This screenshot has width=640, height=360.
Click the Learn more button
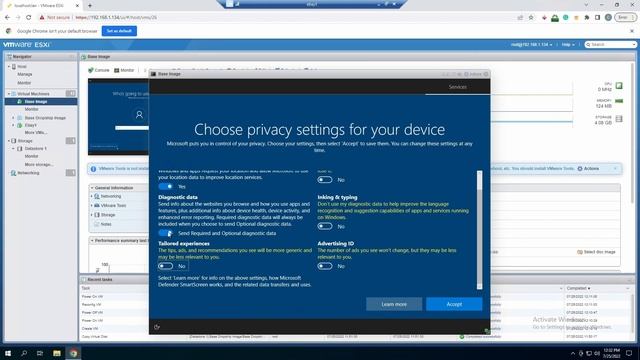(x=394, y=304)
